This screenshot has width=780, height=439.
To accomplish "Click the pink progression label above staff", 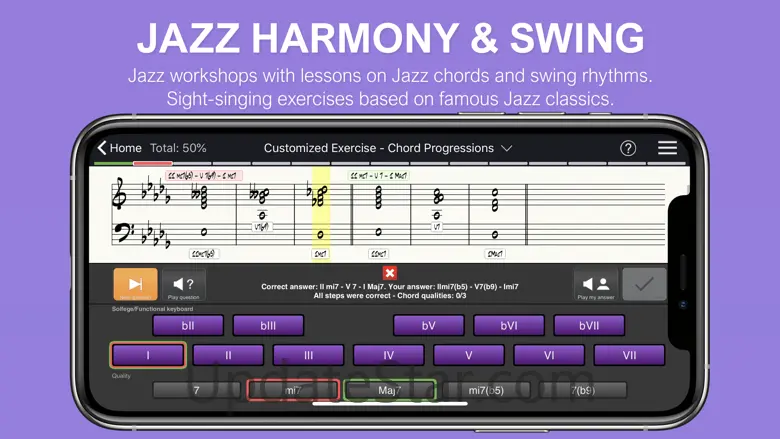I will tap(204, 176).
